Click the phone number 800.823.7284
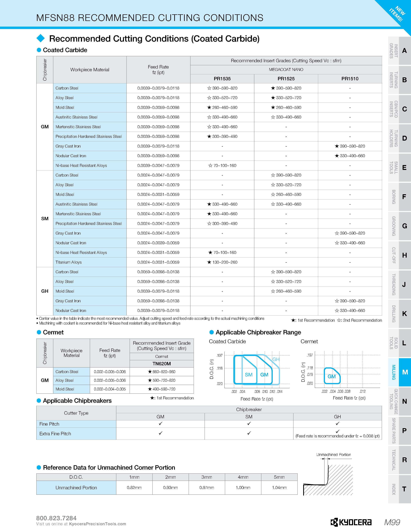Screen dimensions: 411x532 pos(56,518)
